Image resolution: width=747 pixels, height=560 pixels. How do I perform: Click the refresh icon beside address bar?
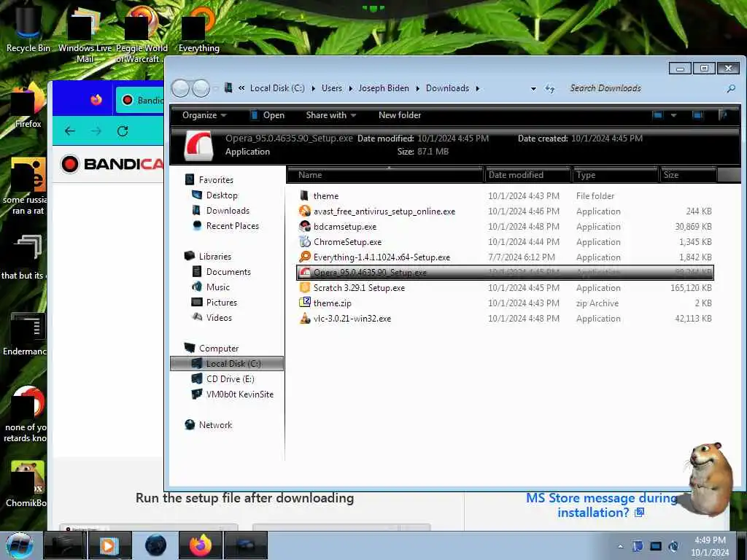tap(550, 88)
